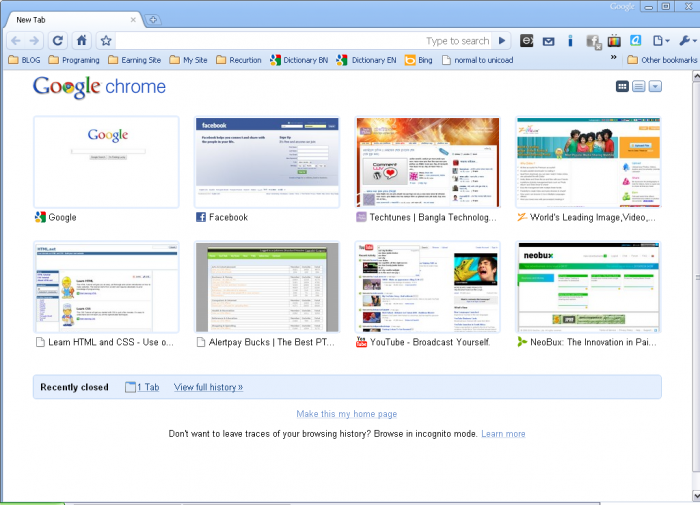This screenshot has height=505, width=700.
Task: Click 'View full history »' link
Action: pos(208,387)
